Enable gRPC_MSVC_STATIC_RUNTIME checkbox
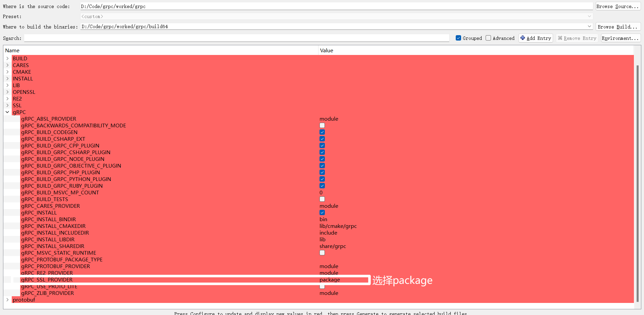 pos(322,253)
